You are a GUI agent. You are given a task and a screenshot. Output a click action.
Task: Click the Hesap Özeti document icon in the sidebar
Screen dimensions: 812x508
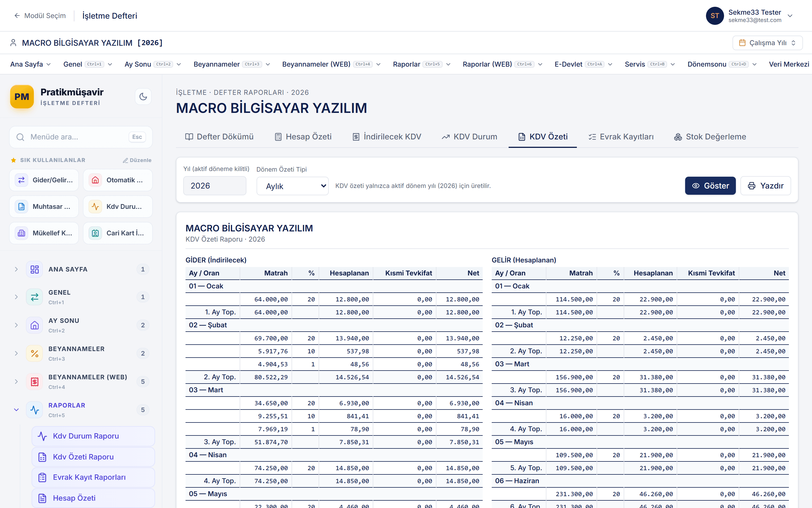pos(42,498)
